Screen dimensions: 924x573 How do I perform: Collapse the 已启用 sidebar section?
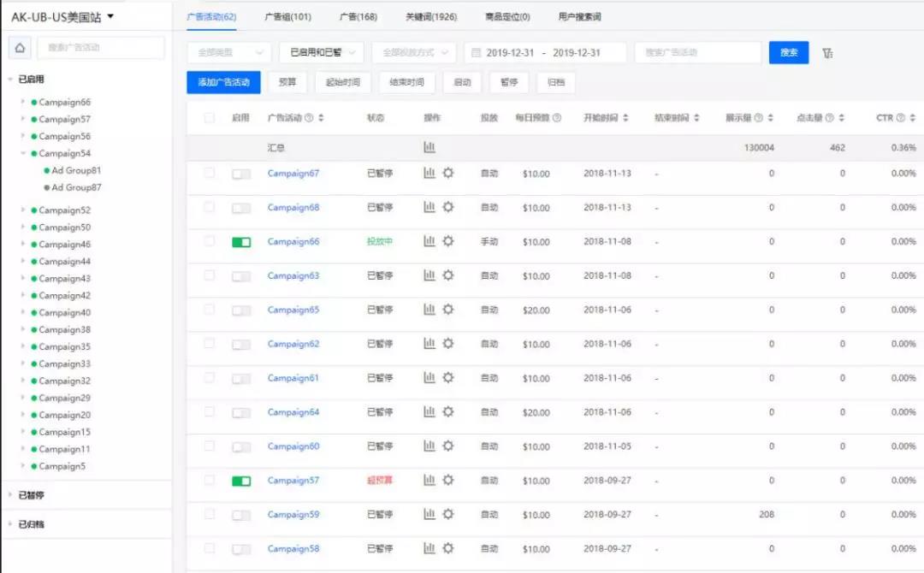pos(10,79)
